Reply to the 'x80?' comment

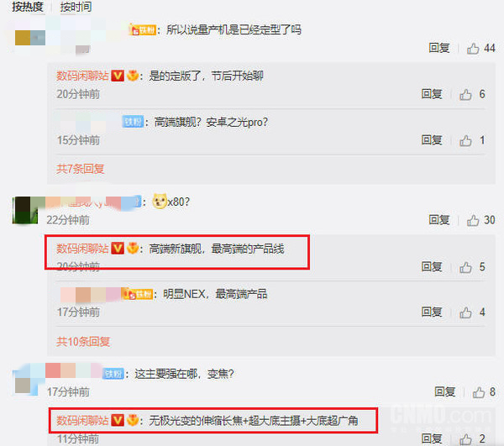(x=439, y=220)
